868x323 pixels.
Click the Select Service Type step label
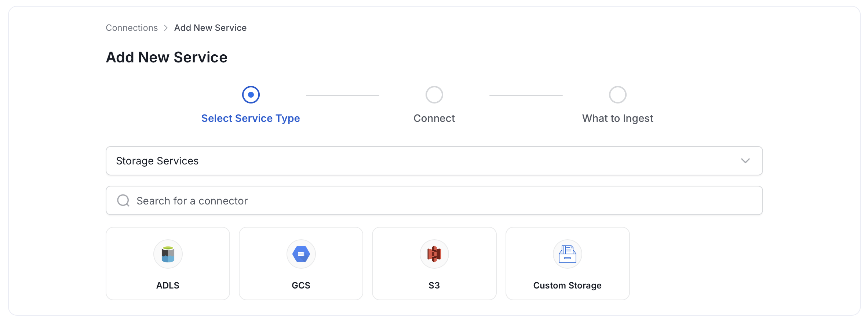click(x=251, y=118)
